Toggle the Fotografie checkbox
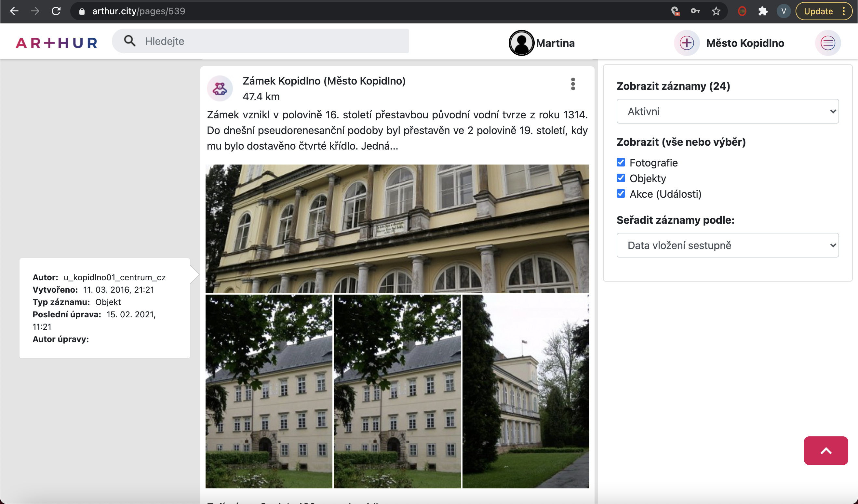 tap(621, 162)
